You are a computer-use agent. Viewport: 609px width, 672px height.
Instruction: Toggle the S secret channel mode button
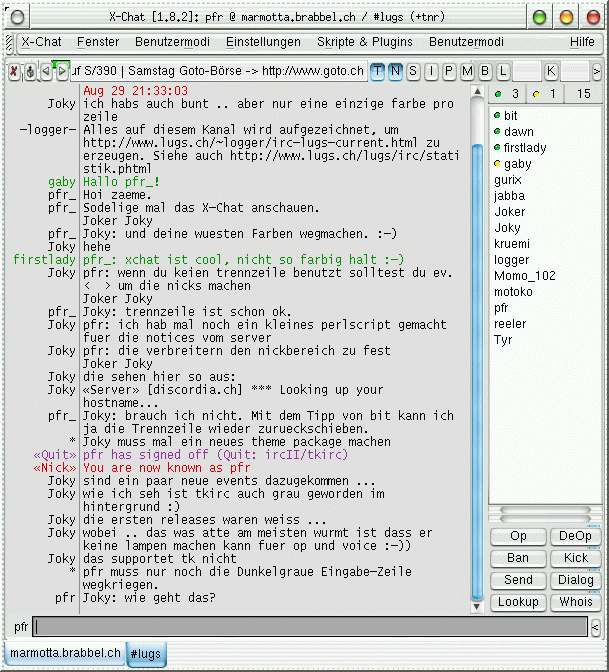(x=413, y=71)
